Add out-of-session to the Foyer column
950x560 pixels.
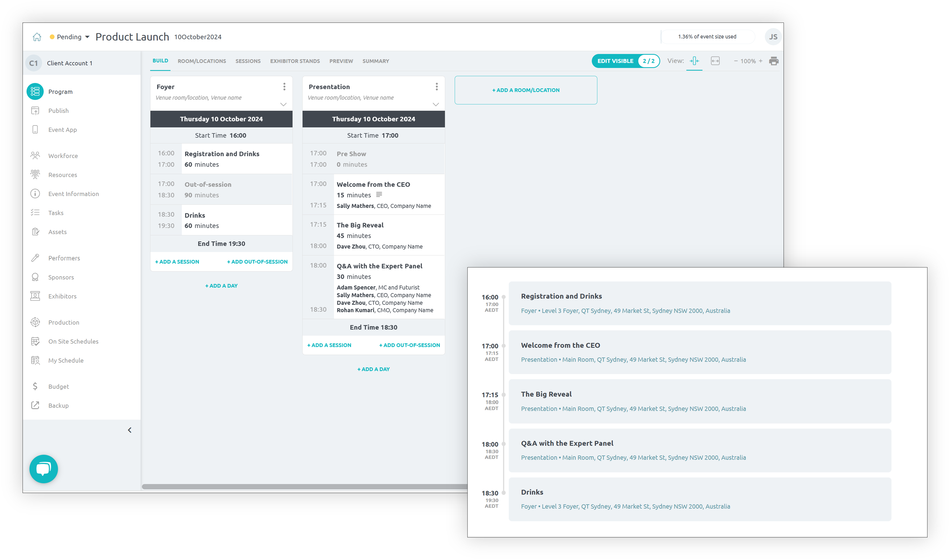[257, 262]
